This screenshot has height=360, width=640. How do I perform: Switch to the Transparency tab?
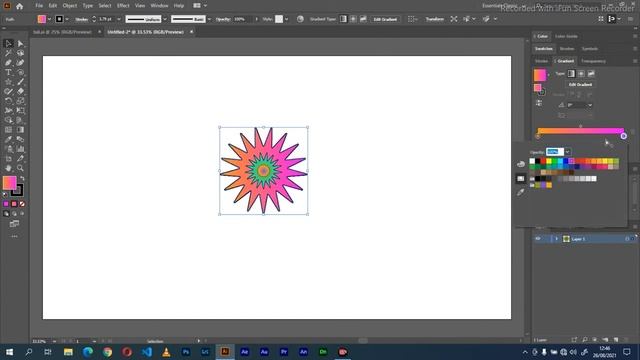point(593,61)
